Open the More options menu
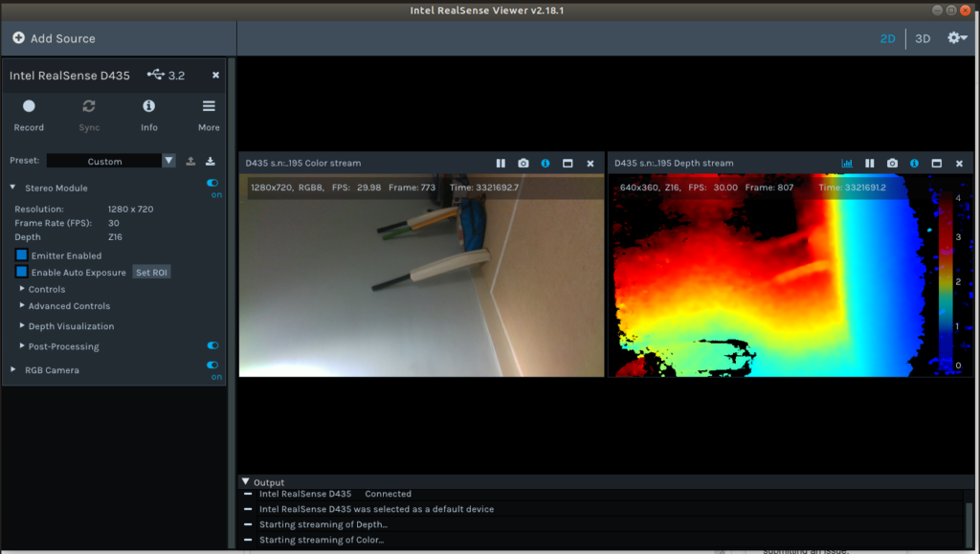The image size is (980, 554). (209, 106)
